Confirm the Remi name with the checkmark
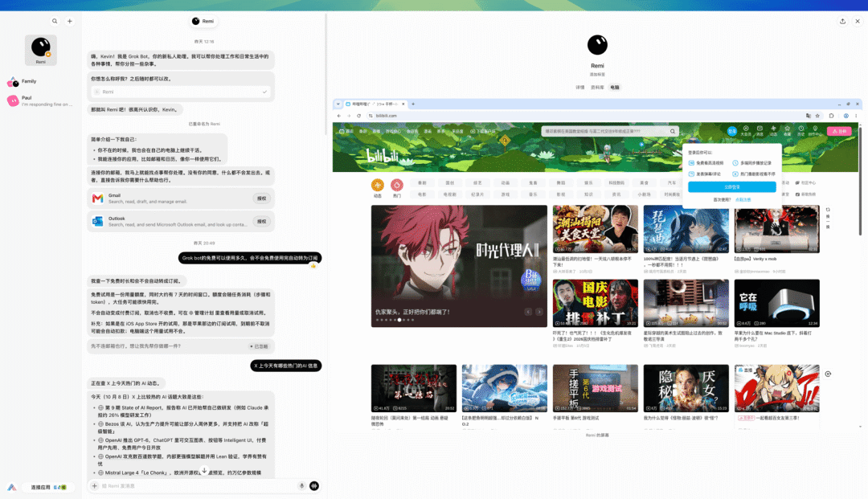Screen dimensions: 868x499 point(264,92)
